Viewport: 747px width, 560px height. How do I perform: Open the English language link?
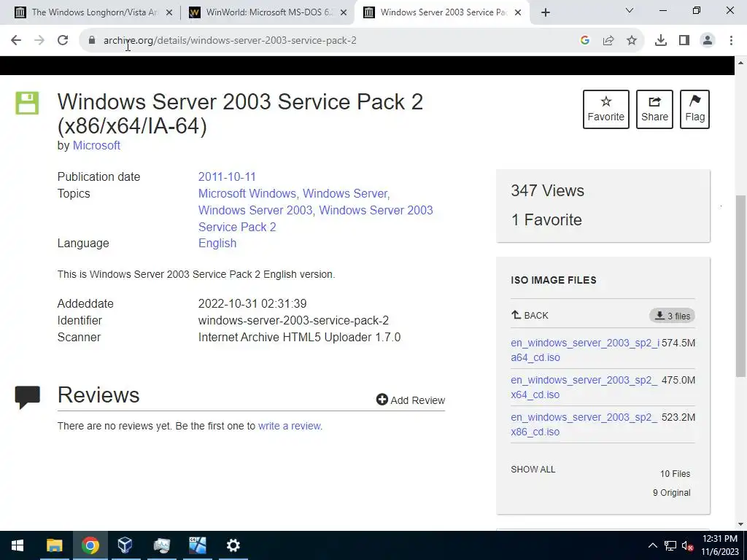point(217,244)
